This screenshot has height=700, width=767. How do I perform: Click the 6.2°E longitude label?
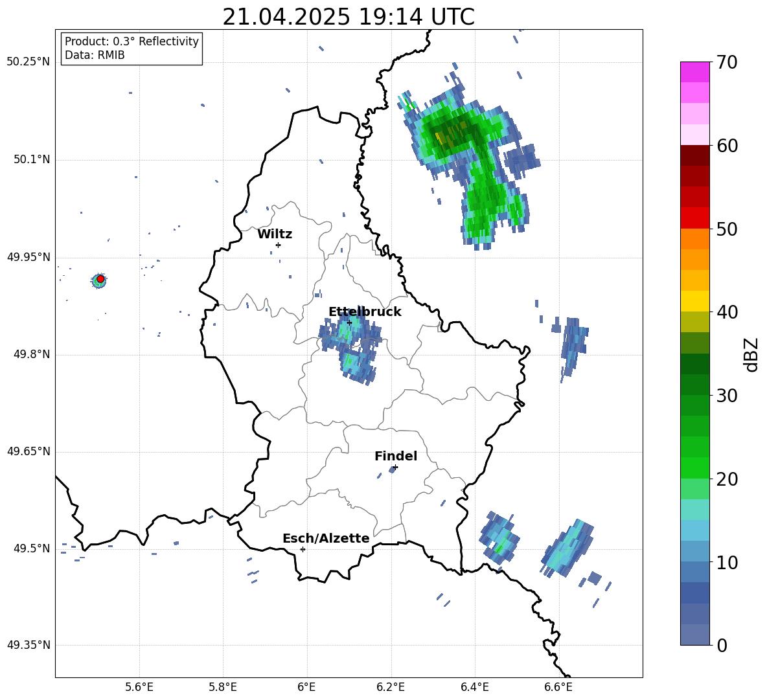pyautogui.click(x=391, y=687)
